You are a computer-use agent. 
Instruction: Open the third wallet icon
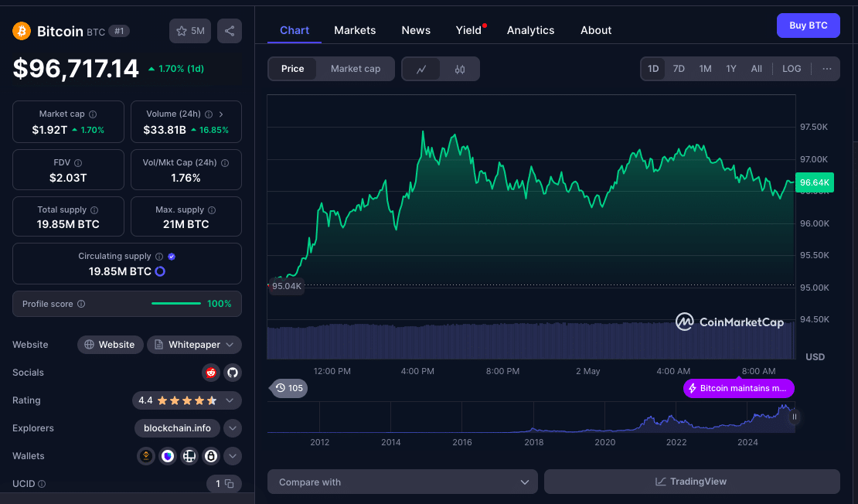pyautogui.click(x=189, y=456)
